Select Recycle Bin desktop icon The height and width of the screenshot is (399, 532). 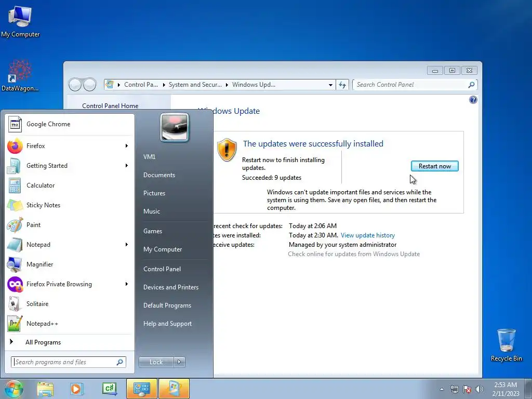(x=507, y=345)
